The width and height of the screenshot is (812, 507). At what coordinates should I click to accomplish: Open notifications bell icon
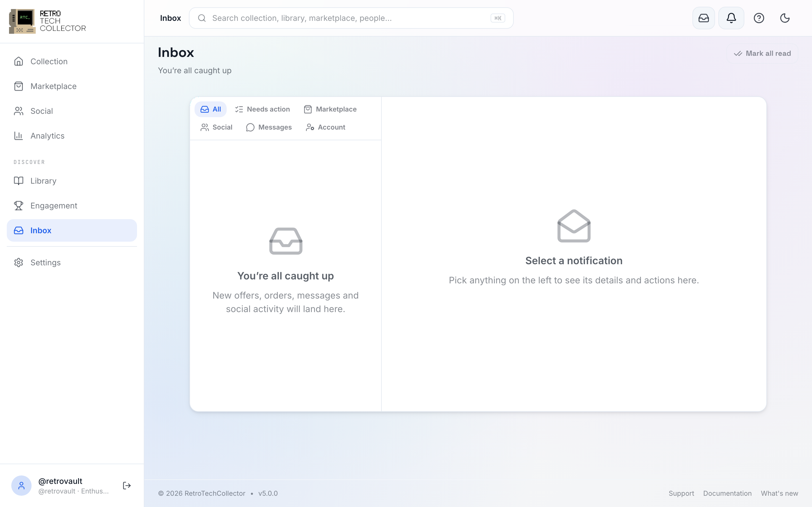click(731, 18)
